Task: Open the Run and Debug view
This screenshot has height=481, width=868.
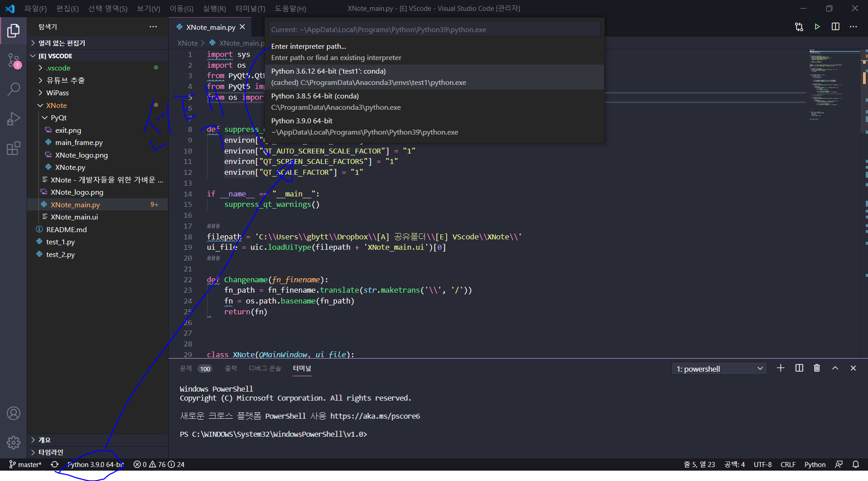Action: pos(14,119)
